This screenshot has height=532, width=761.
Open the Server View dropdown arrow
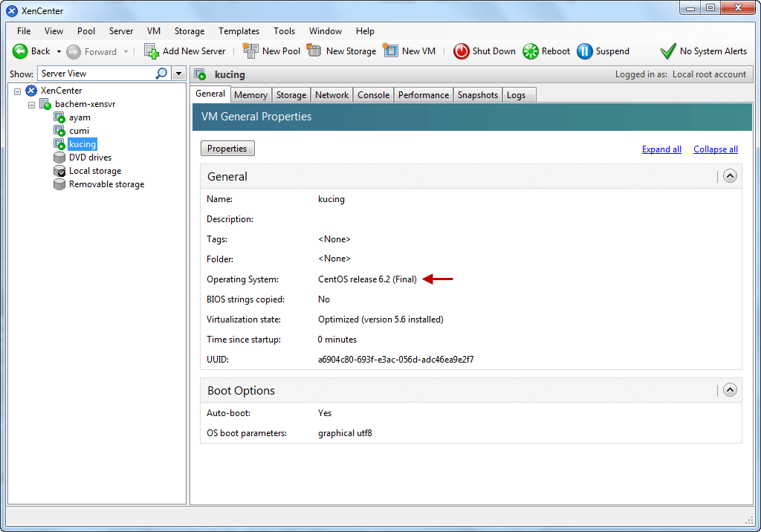click(178, 74)
